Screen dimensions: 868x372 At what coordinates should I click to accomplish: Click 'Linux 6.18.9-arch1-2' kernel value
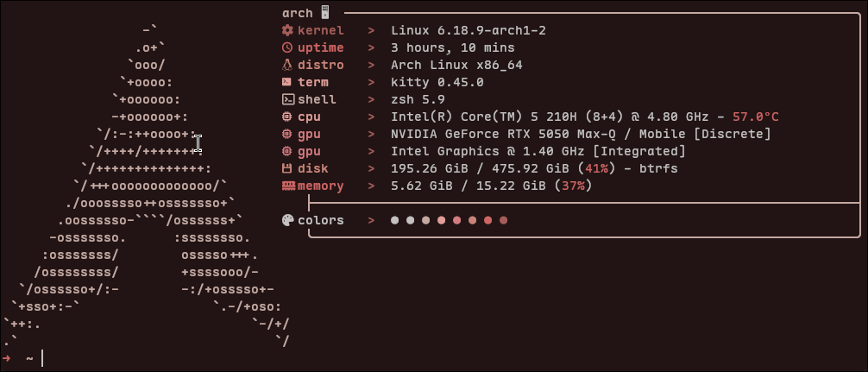point(469,30)
